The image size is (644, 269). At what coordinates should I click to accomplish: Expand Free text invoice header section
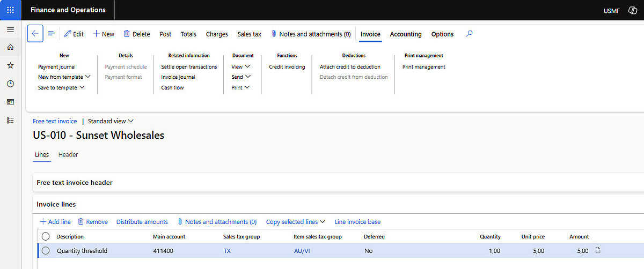coord(338,182)
